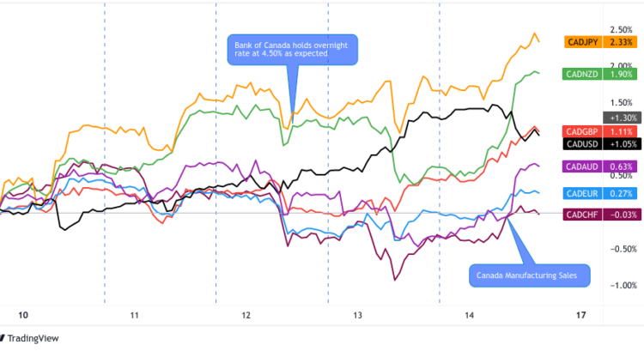Image resolution: width=644 pixels, height=351 pixels.
Task: Select date 13 on the time axis
Action: pyautogui.click(x=358, y=316)
